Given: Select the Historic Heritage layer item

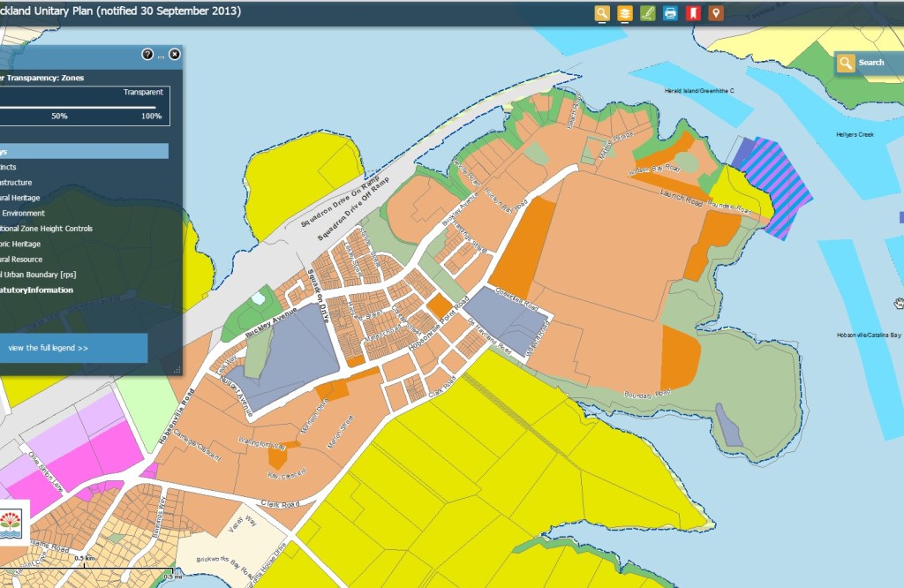Looking at the screenshot, I should tap(19, 244).
